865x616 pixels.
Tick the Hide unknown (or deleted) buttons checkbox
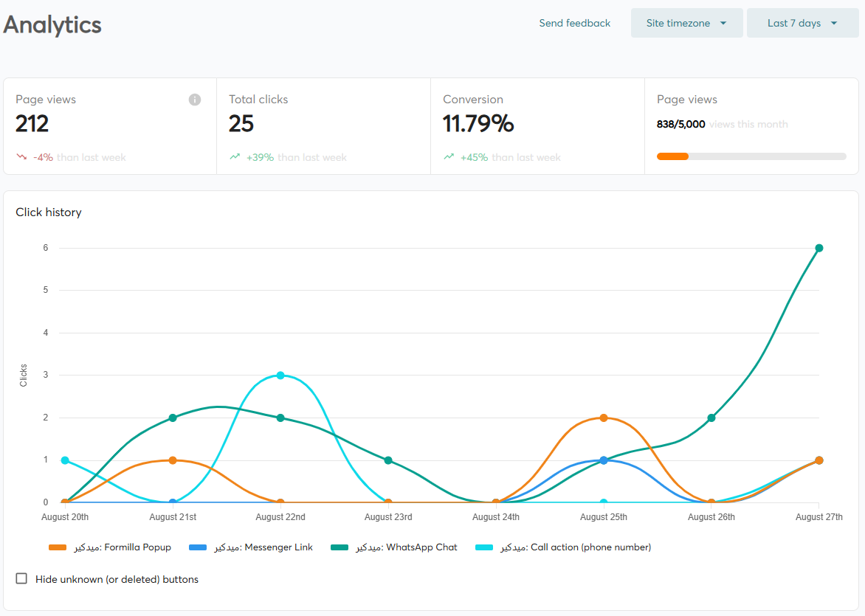(x=22, y=579)
